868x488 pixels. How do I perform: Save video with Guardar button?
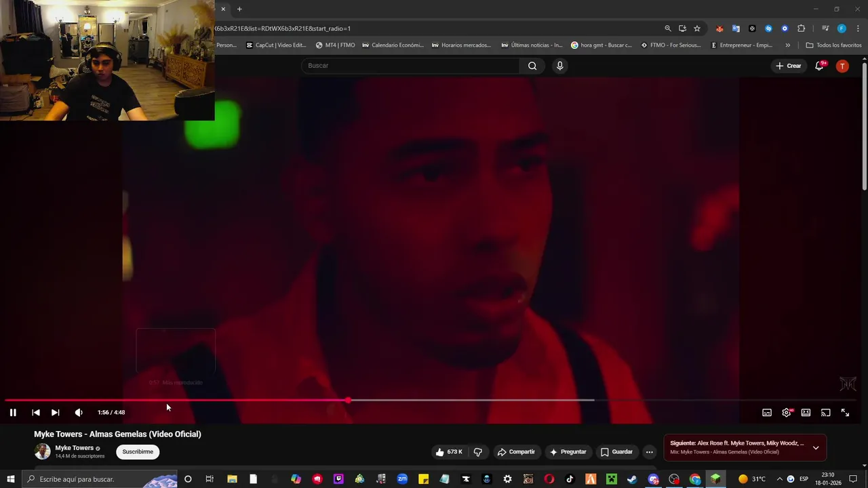pos(616,452)
